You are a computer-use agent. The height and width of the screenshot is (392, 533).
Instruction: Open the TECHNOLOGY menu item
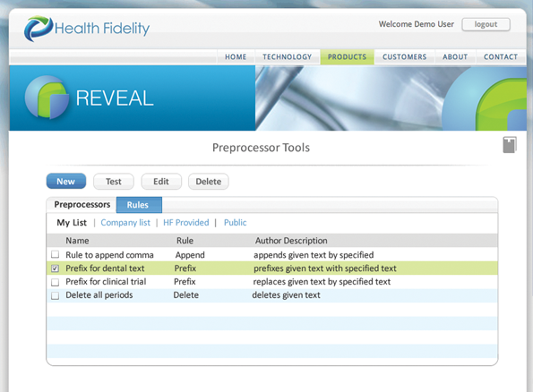pos(287,56)
